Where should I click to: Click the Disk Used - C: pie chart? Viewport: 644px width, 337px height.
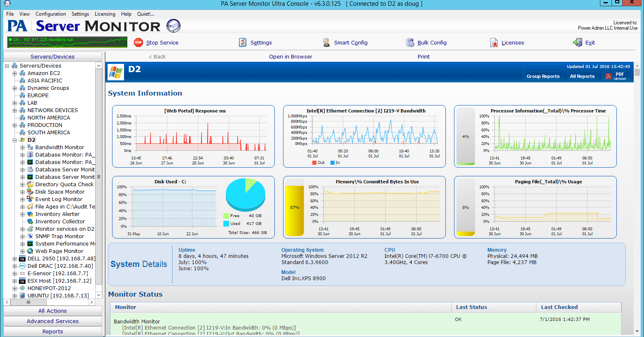246,194
